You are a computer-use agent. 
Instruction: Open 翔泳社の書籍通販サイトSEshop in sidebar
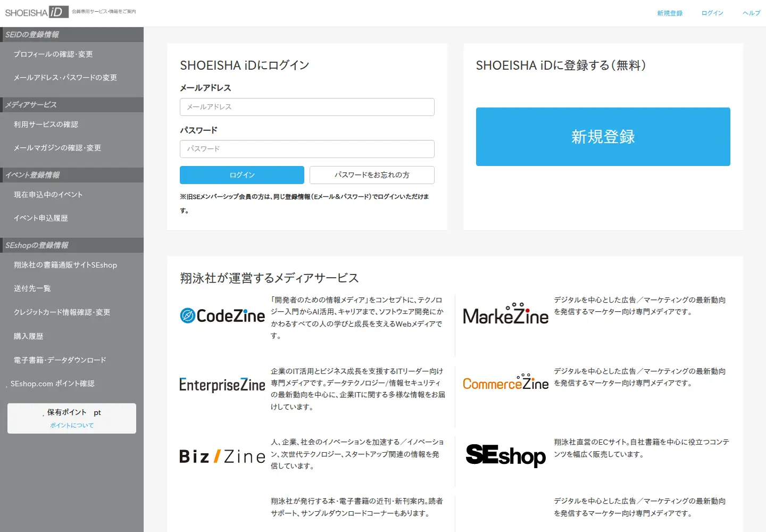(65, 265)
